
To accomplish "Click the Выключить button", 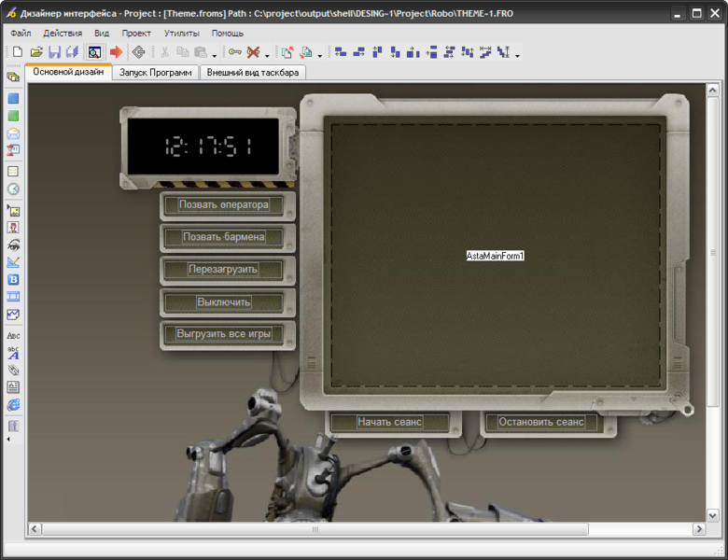I will coord(224,301).
